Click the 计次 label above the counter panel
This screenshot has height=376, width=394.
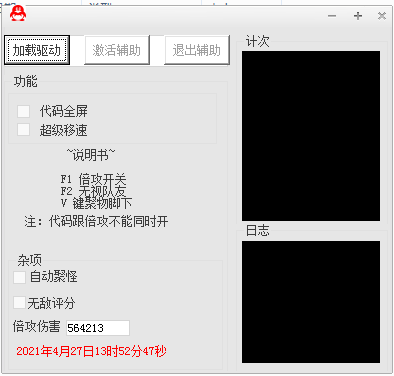click(x=257, y=41)
